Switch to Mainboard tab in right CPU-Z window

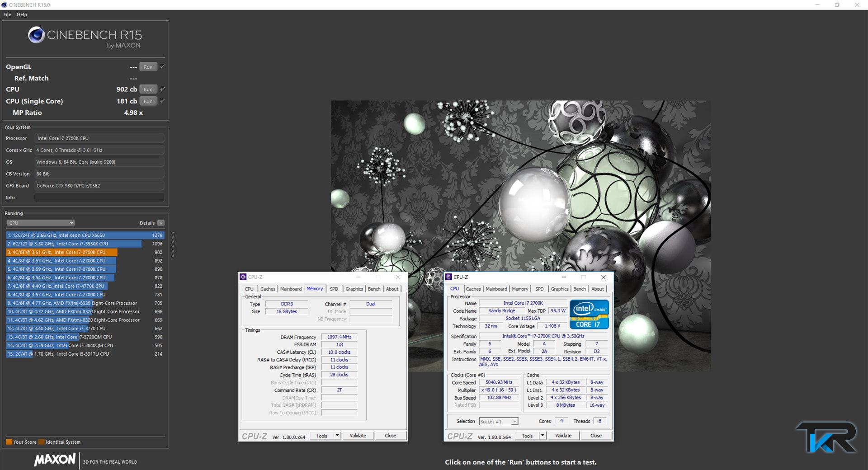(496, 289)
